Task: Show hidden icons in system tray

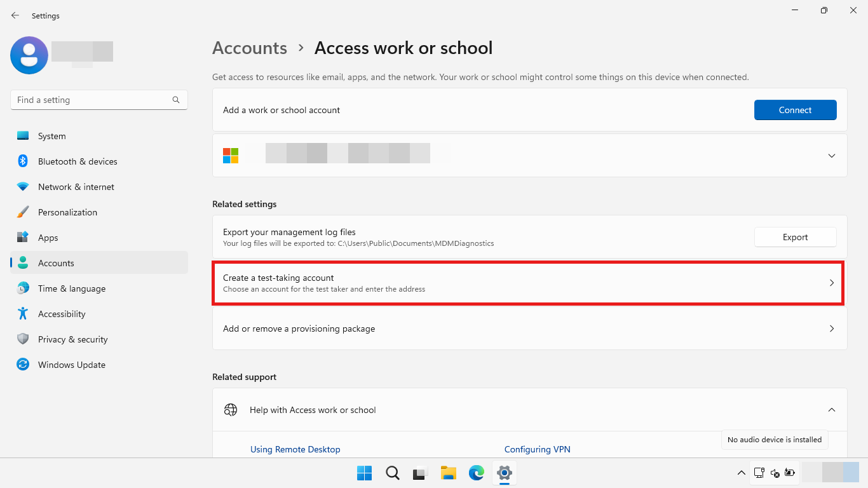Action: click(741, 473)
